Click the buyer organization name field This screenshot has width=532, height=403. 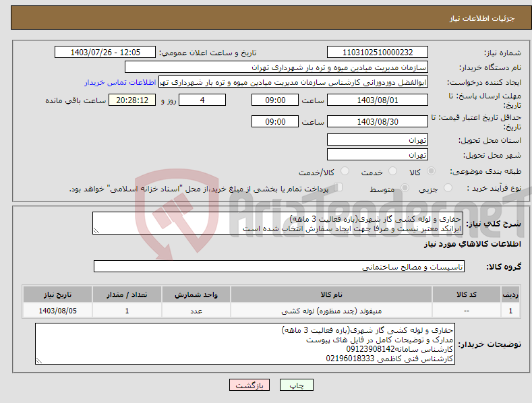(x=276, y=67)
